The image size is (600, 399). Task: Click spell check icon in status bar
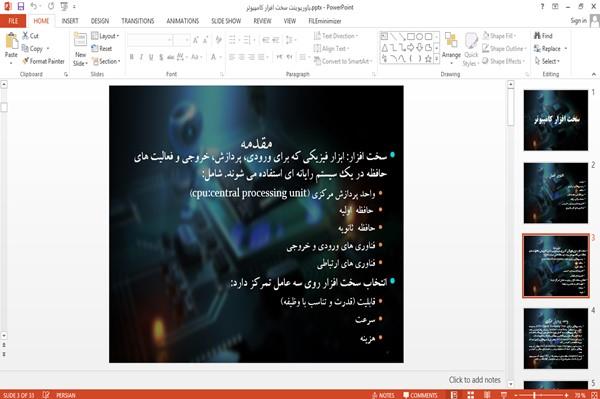pyautogui.click(x=46, y=395)
